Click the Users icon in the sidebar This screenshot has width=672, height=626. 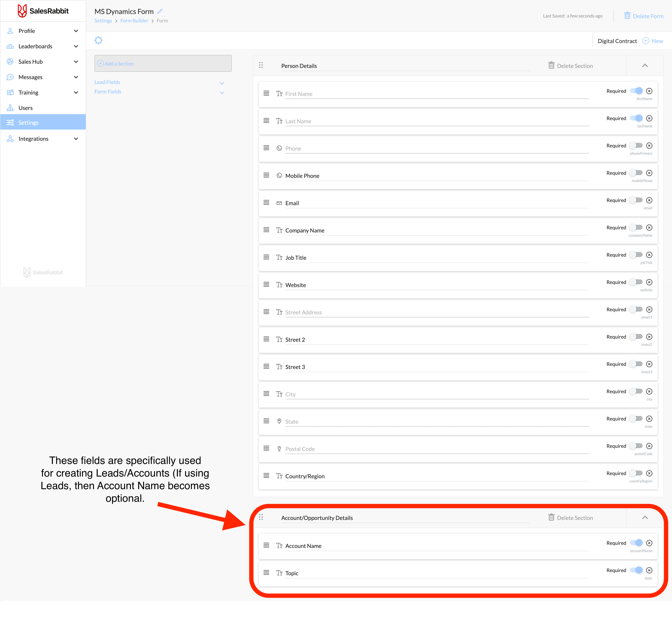(10, 108)
